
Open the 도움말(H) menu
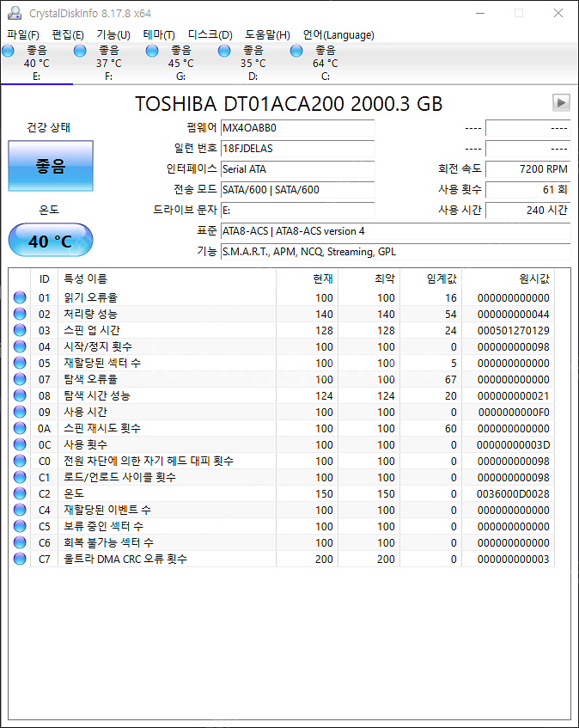point(267,35)
